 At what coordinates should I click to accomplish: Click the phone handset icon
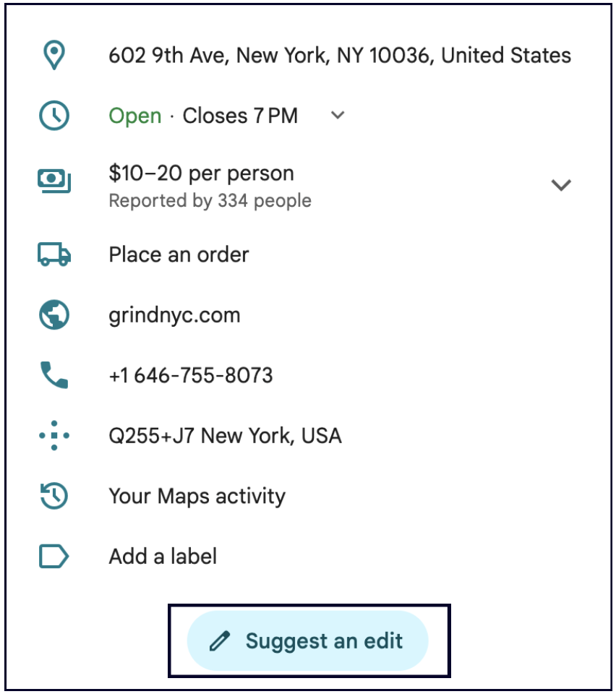(54, 375)
